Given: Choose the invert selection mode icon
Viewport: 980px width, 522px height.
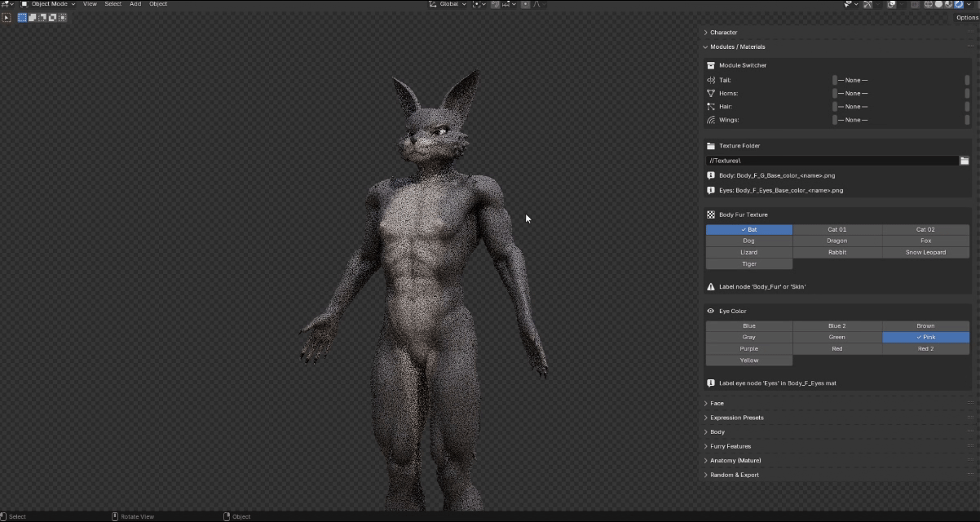Looking at the screenshot, I should coord(52,17).
